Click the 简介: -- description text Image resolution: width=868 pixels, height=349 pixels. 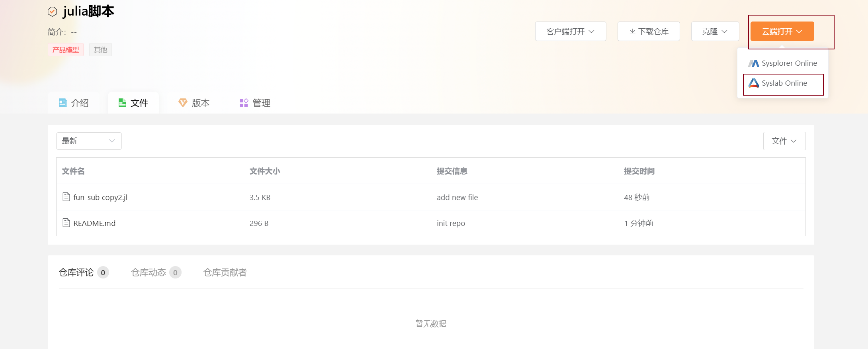click(x=62, y=32)
